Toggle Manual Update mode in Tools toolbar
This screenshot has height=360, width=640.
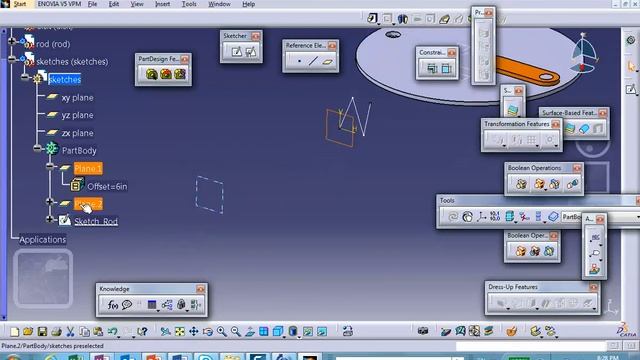click(x=467, y=216)
